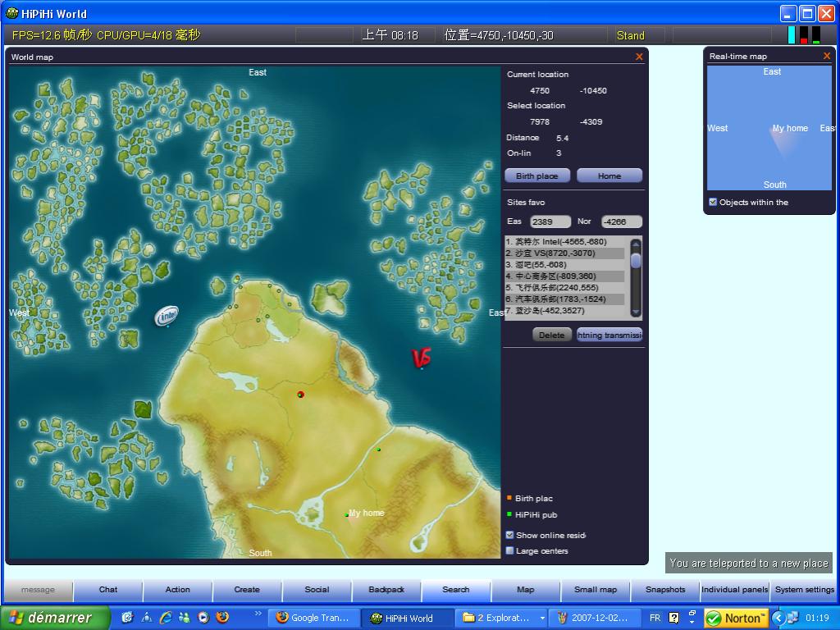Click the HiPiHi World taskbar button
This screenshot has width=840, height=630.
pos(405,618)
